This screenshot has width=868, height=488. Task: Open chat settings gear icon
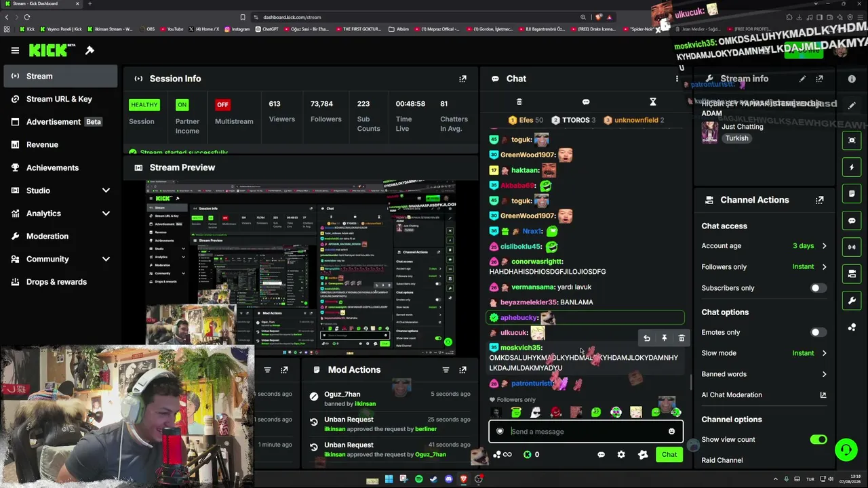(x=621, y=455)
